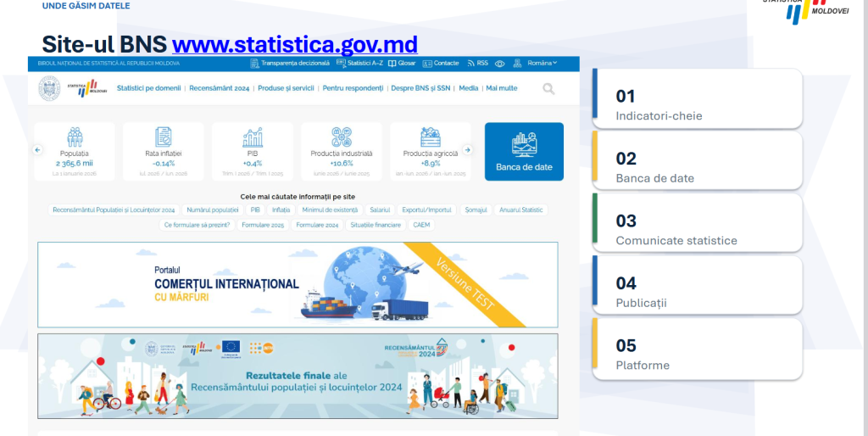The width and height of the screenshot is (868, 436).
Task: Select the Exportul/Importul tag
Action: point(427,210)
